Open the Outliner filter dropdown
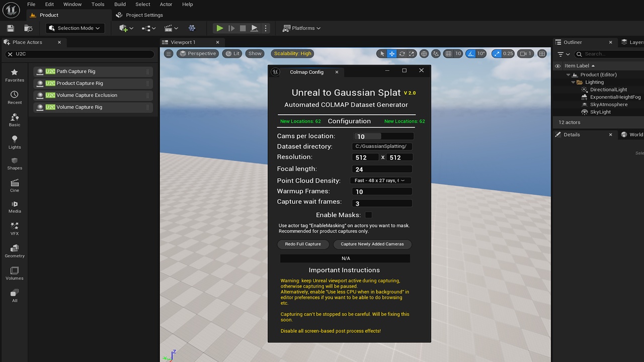644x362 pixels. click(563, 54)
